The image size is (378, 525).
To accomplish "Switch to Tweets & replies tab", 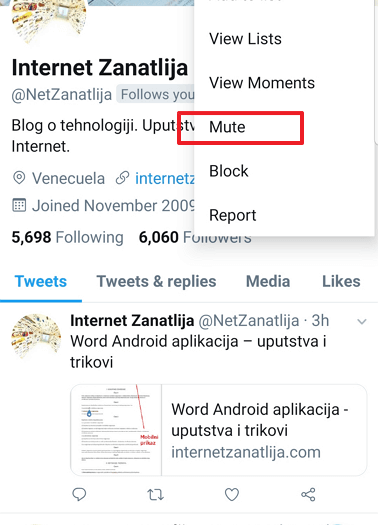I will 156,281.
